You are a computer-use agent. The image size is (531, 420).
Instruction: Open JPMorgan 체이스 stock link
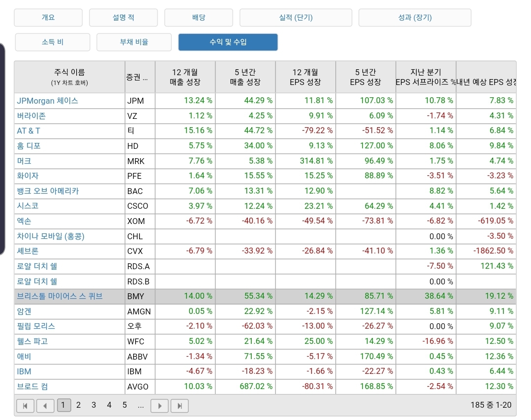click(47, 101)
